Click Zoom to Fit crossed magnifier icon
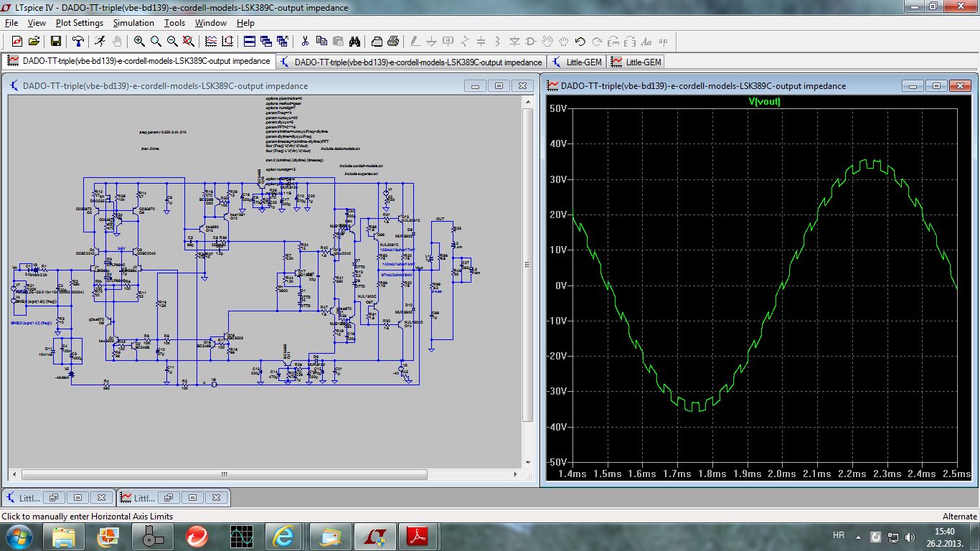 click(x=190, y=41)
